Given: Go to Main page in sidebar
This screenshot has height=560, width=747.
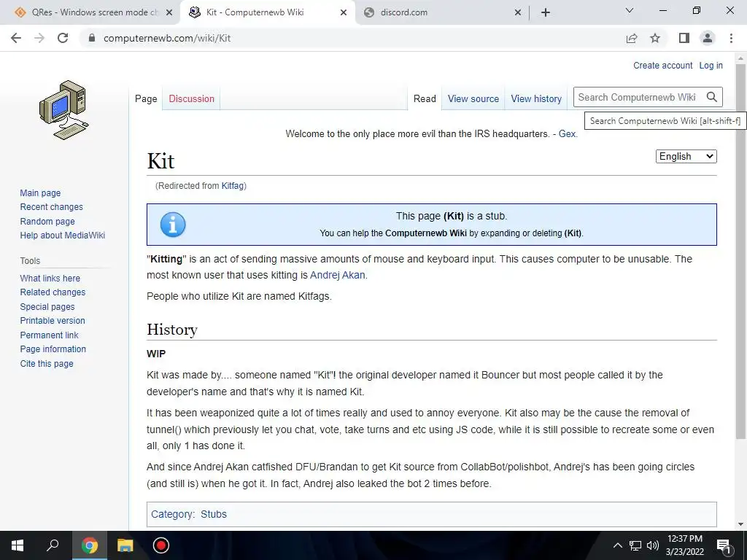Looking at the screenshot, I should (40, 192).
